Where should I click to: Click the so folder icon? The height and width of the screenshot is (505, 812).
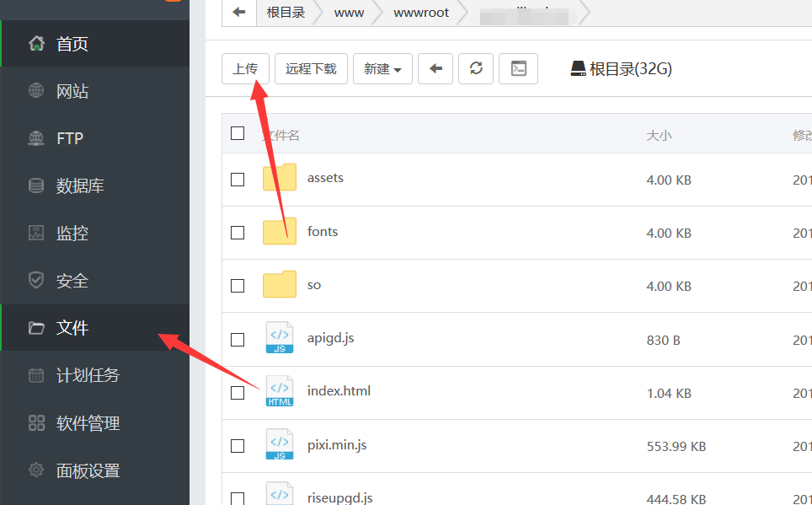280,283
